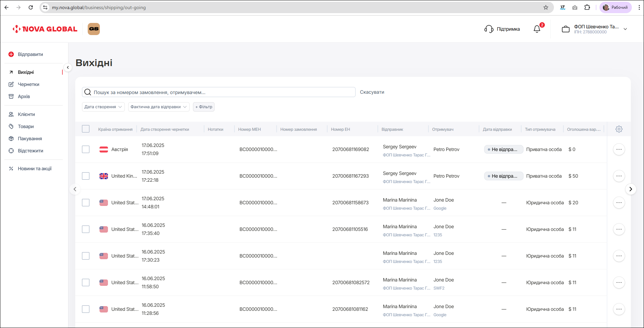Expand the Дата створення filter dropdown
Screen dimensions: 644x328
103,107
